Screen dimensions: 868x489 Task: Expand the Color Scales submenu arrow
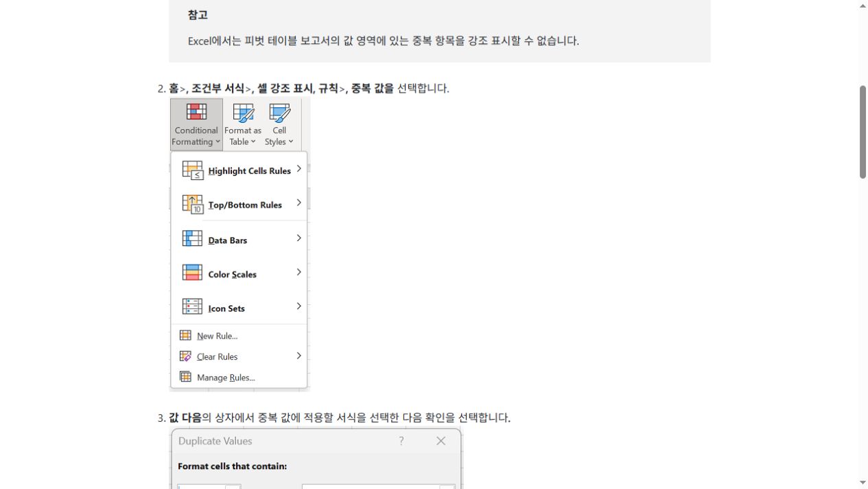(298, 272)
